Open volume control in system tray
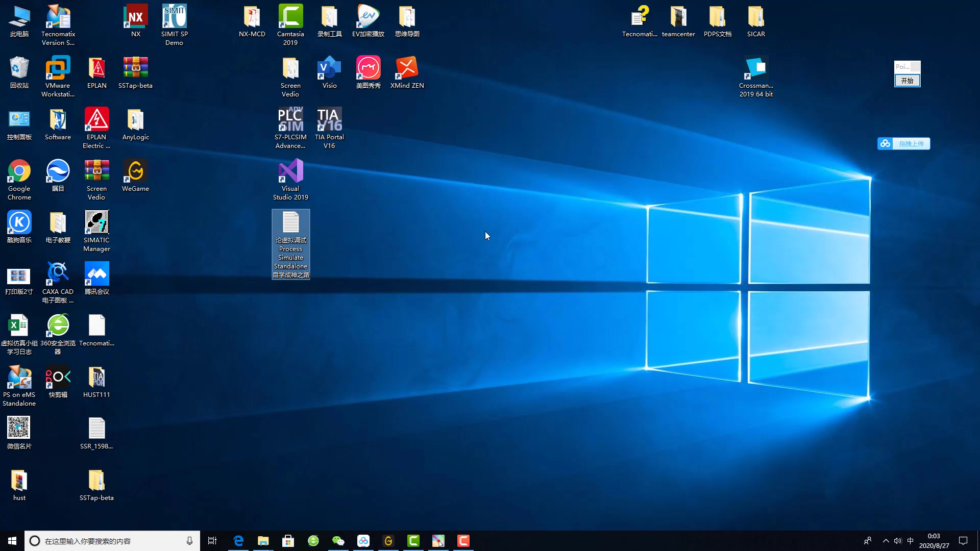980x551 pixels. 898,541
